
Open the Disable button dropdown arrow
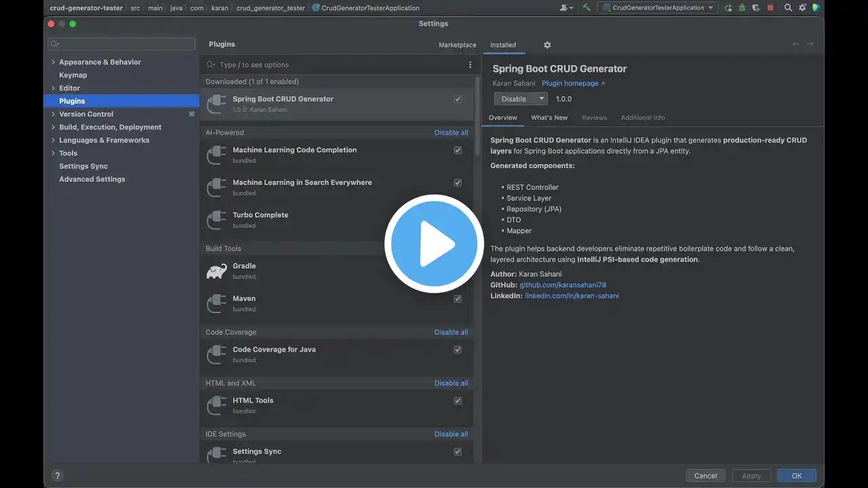click(x=541, y=99)
